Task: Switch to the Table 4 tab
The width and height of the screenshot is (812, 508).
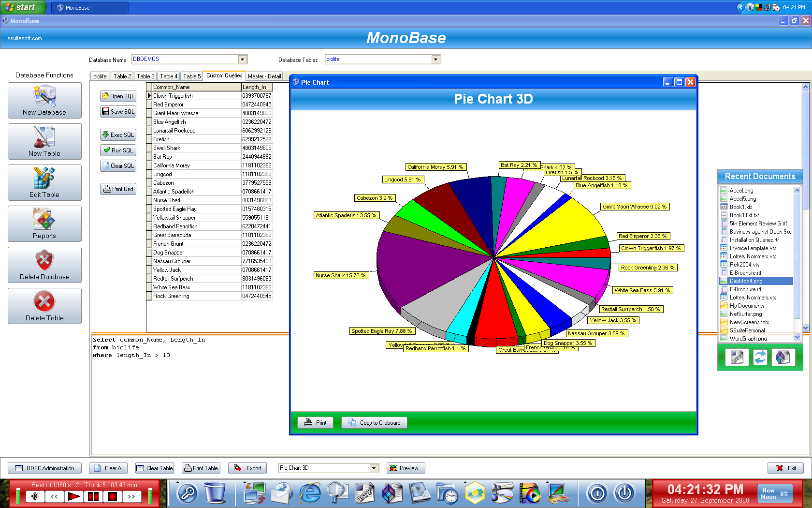Action: click(169, 76)
